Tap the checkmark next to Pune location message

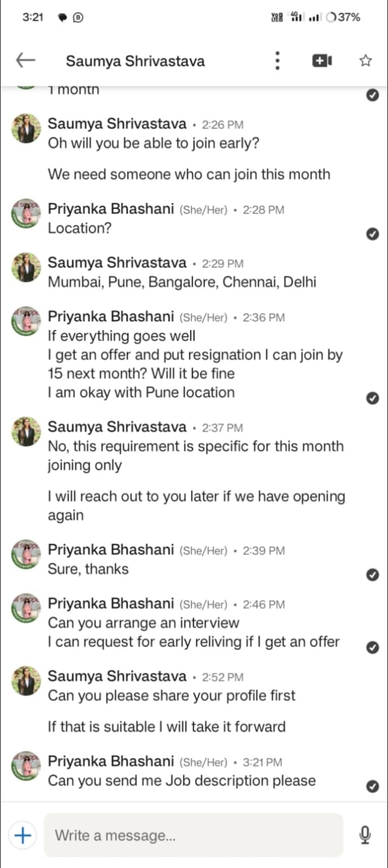click(372, 398)
